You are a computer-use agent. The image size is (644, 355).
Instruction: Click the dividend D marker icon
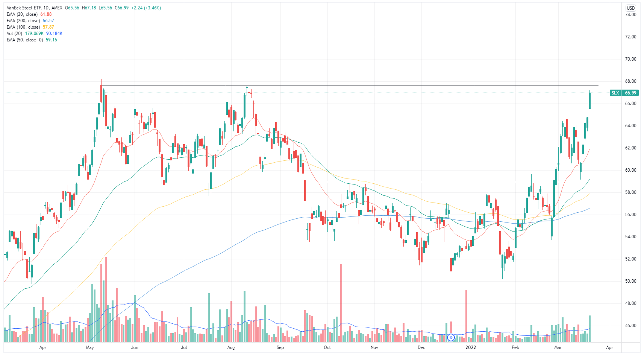click(451, 337)
